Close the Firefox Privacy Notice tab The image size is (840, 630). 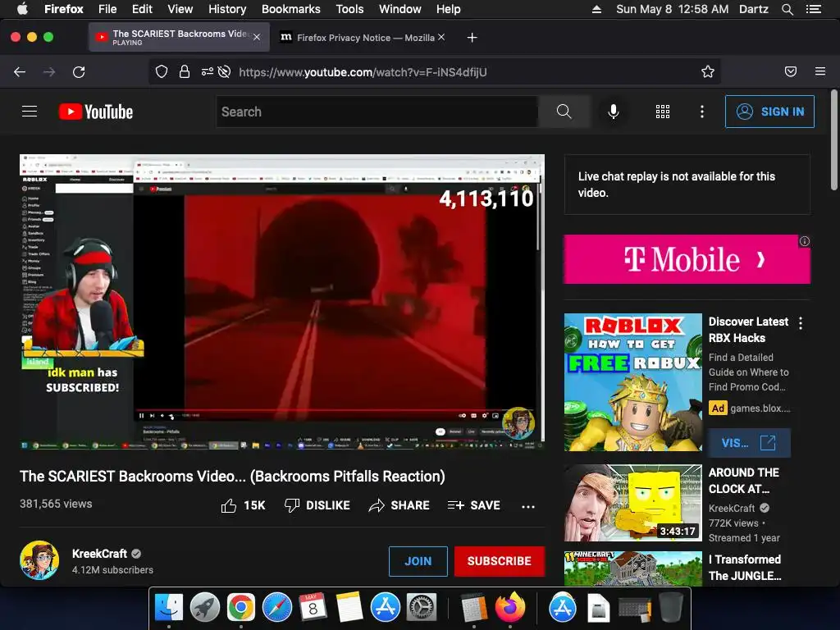point(441,37)
